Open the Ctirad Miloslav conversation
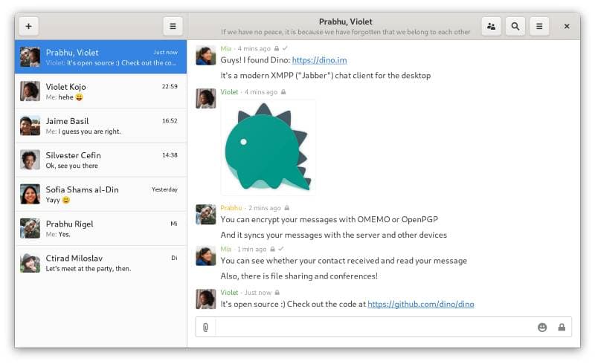595x364 pixels. (x=100, y=263)
